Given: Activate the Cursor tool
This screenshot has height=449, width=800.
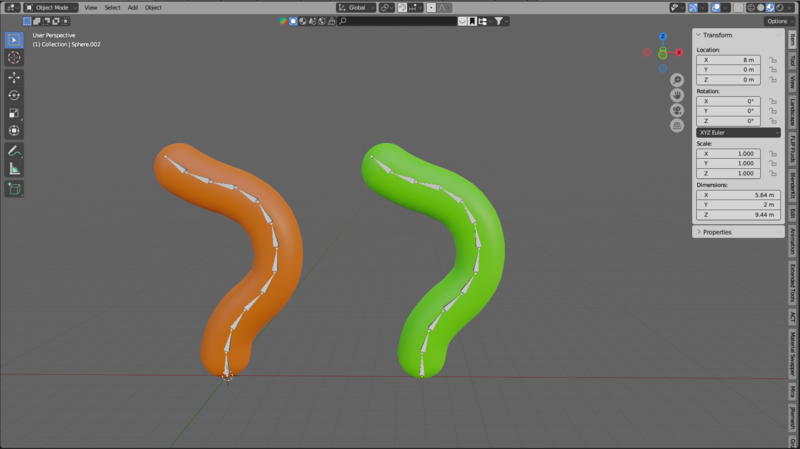Looking at the screenshot, I should pos(14,58).
